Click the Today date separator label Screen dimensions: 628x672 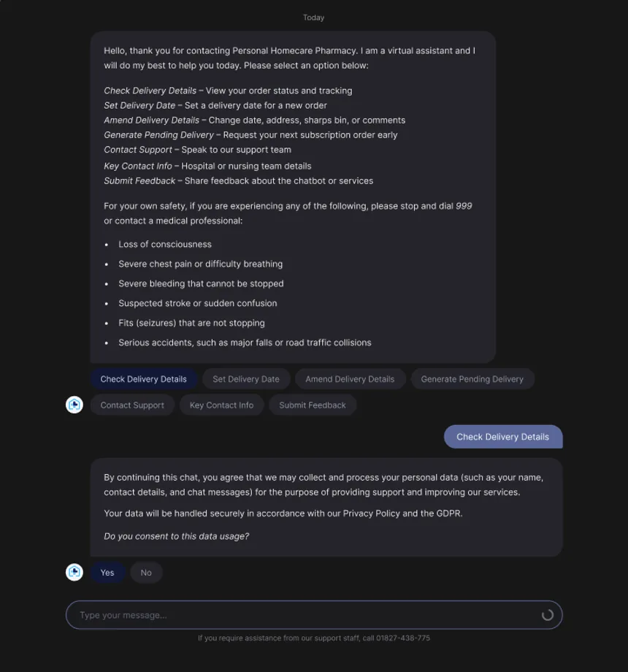(x=313, y=18)
